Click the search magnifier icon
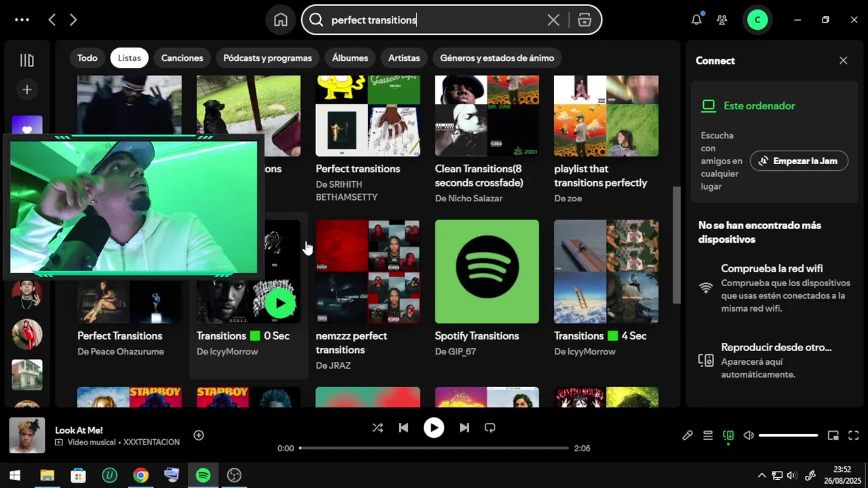 (316, 20)
